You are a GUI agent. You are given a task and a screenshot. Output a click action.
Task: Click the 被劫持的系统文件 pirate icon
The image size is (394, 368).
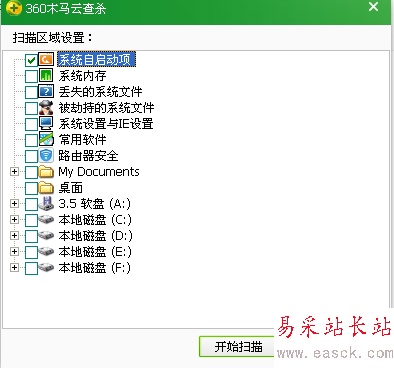pyautogui.click(x=46, y=108)
